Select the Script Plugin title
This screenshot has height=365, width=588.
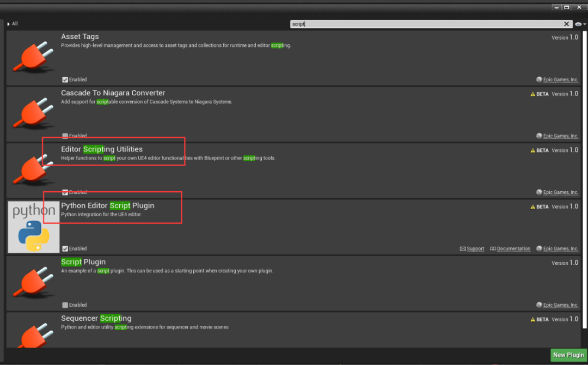point(83,262)
